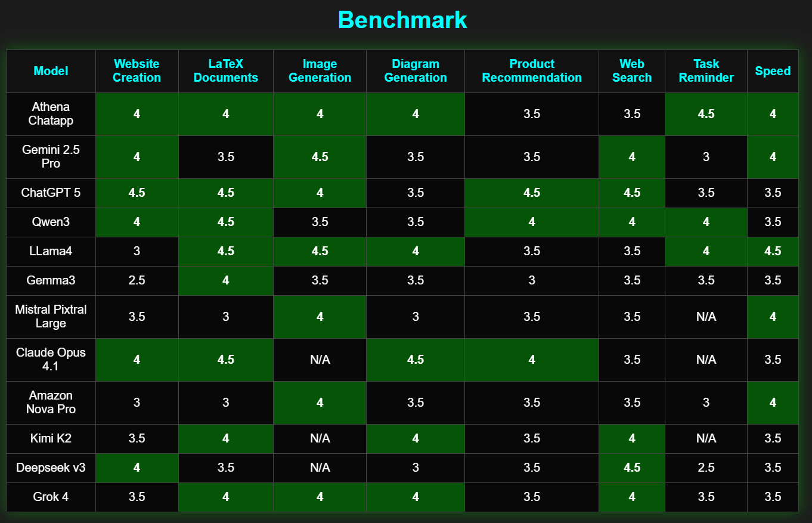Select Gemini 2.5 Pro's Task Reminder score 3

click(706, 157)
